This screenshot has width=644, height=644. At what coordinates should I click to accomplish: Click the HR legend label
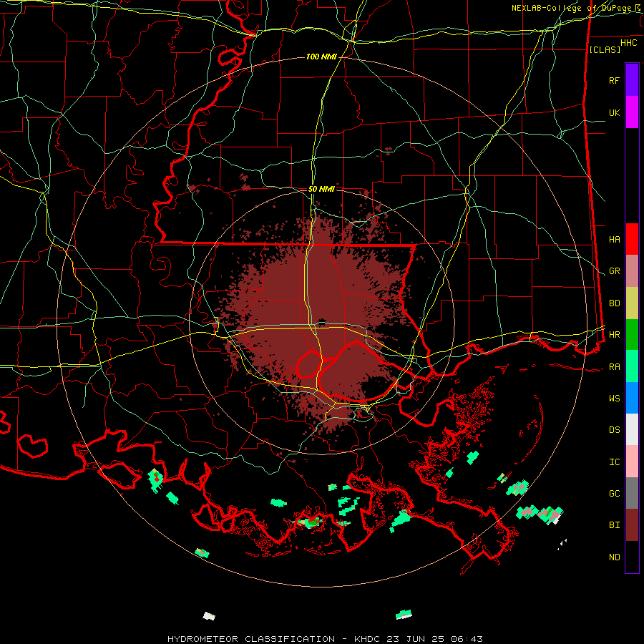614,335
